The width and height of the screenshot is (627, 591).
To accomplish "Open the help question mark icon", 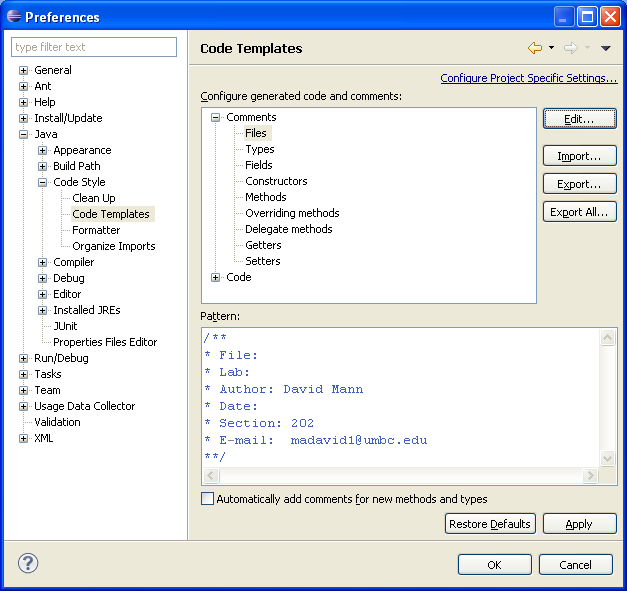I will tap(28, 563).
